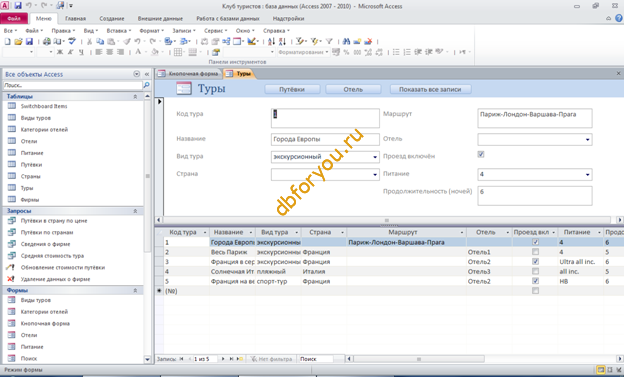Click the Align right icon
624x377 pixels.
coord(120,52)
